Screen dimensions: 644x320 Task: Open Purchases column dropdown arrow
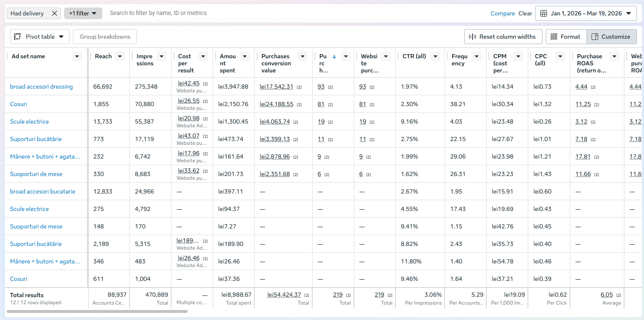pyautogui.click(x=346, y=56)
